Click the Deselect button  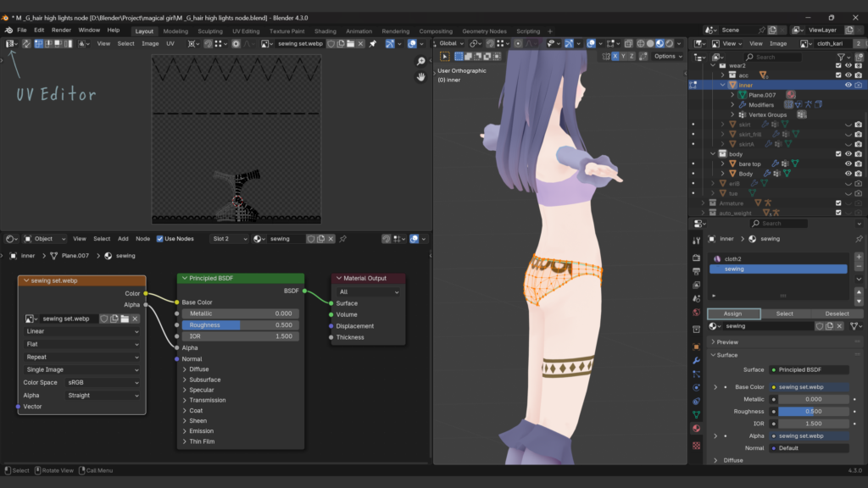click(x=837, y=313)
